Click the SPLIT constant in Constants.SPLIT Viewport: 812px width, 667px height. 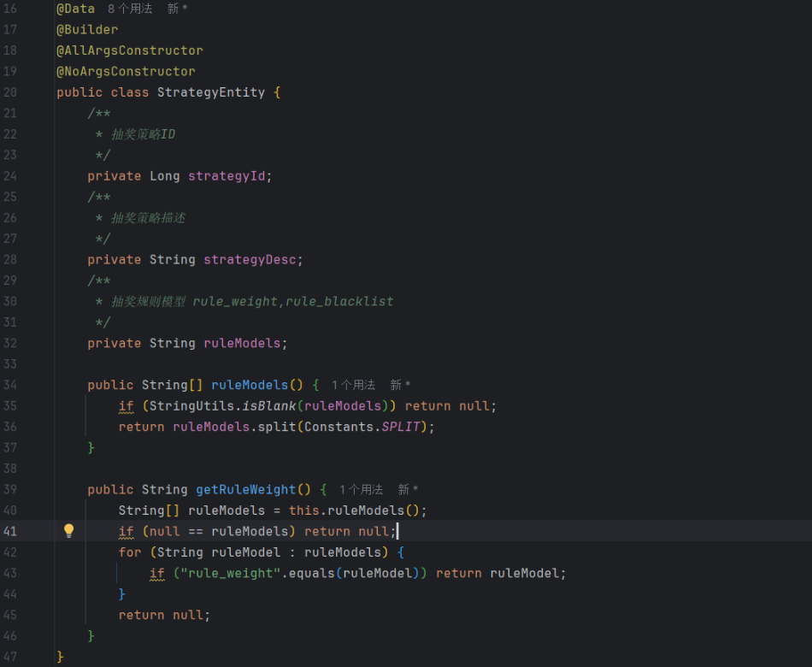(402, 427)
